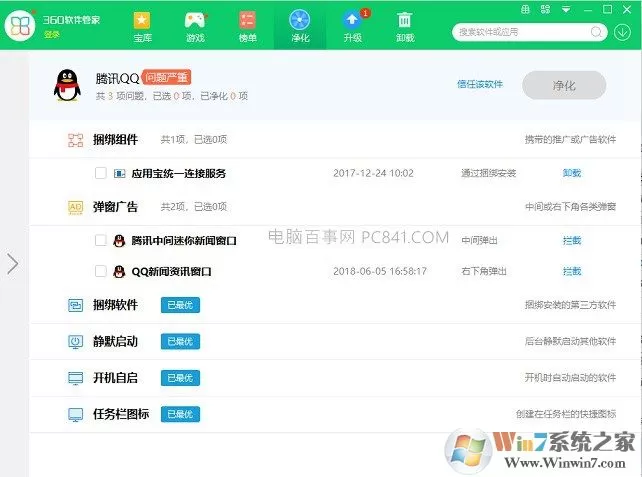
Task: Click the 中间弹出 label
Action: (x=479, y=240)
